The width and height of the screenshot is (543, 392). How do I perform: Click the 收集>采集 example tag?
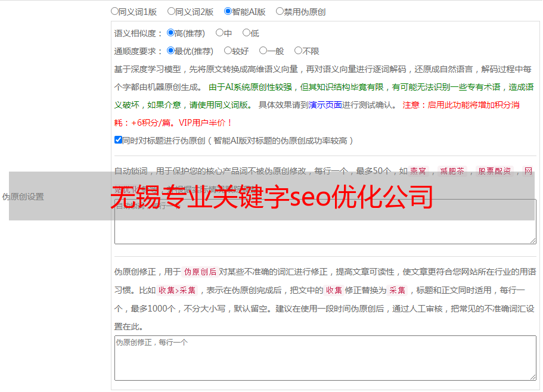[177, 290]
